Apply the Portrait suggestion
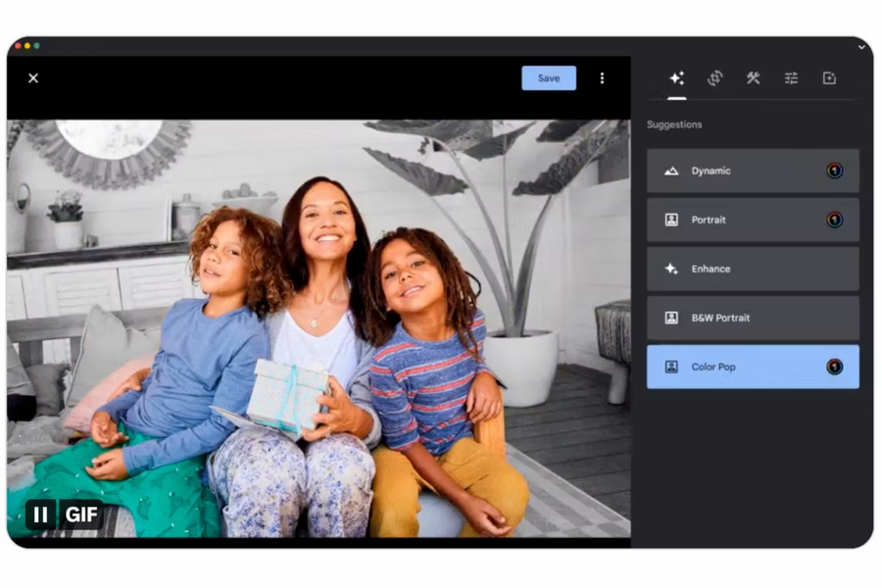The width and height of the screenshot is (882, 588). tap(753, 220)
